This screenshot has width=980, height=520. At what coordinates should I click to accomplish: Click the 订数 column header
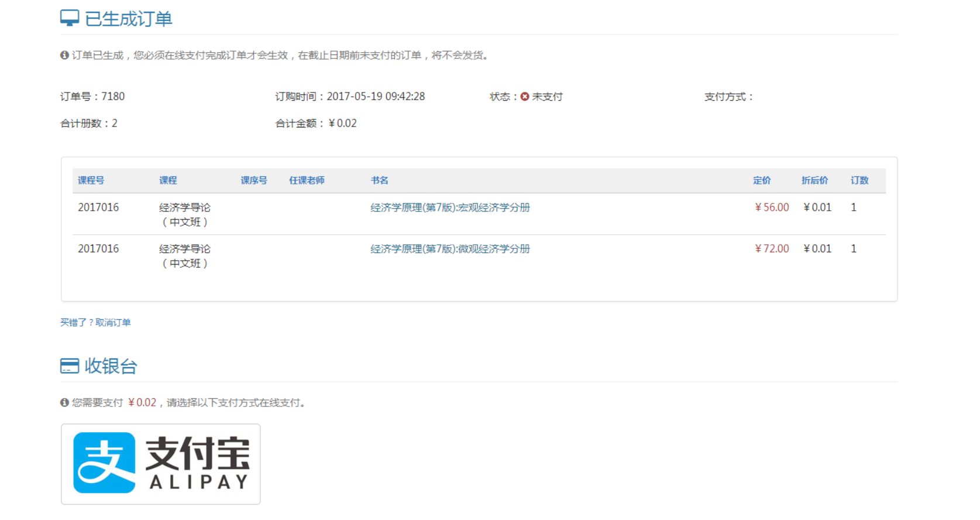coord(859,180)
